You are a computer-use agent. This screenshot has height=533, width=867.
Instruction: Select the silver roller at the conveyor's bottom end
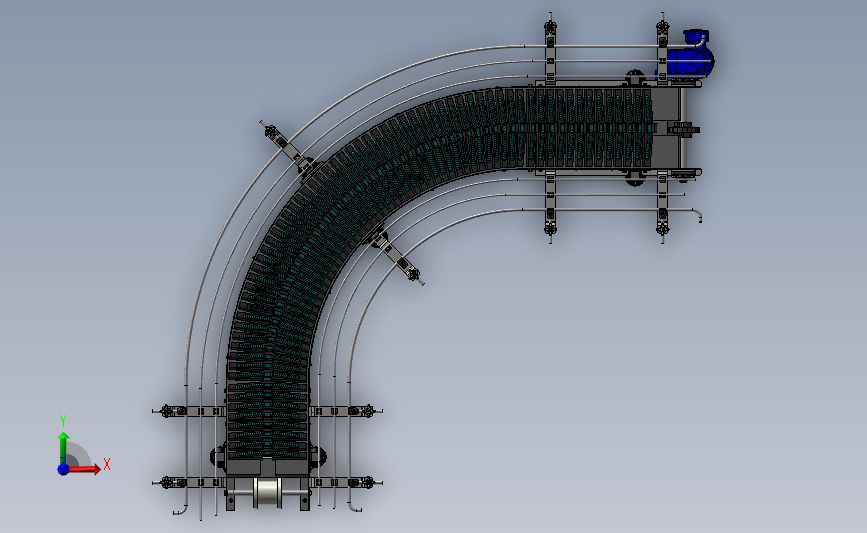268,493
